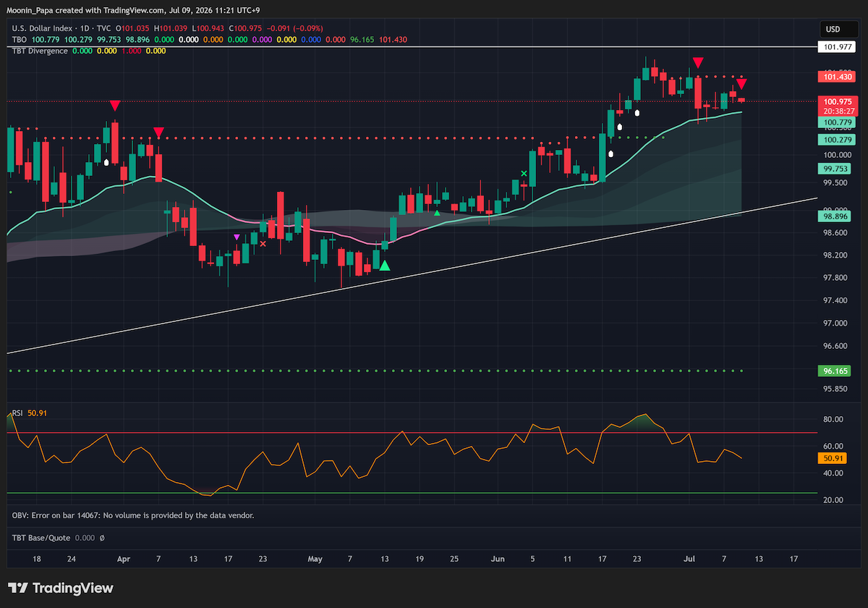Click the red 101.430 price label
The height and width of the screenshot is (608, 868).
[x=837, y=76]
